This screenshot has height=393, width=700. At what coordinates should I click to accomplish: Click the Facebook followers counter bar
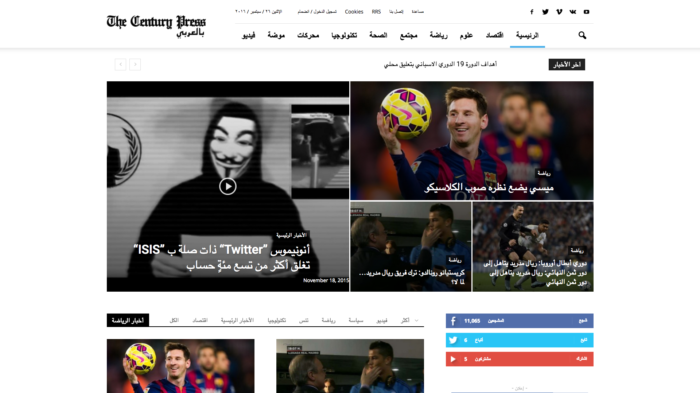(519, 321)
